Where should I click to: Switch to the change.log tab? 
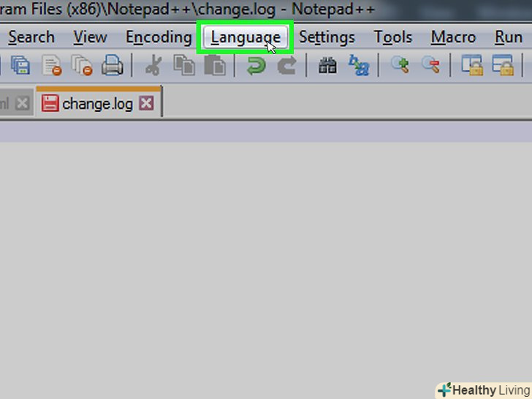click(99, 103)
